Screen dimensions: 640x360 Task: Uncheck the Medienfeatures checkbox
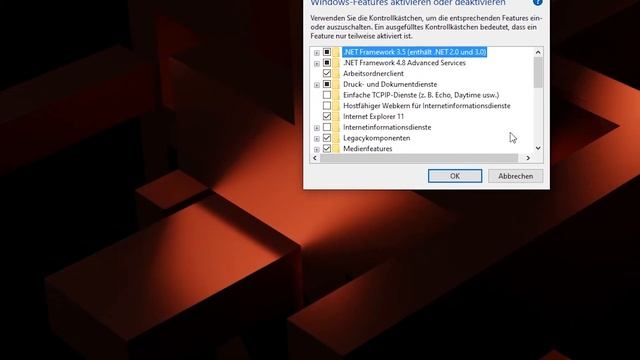(327, 149)
